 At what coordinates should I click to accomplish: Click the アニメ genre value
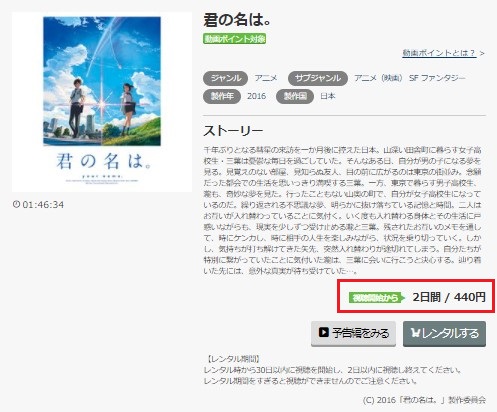[x=266, y=78]
